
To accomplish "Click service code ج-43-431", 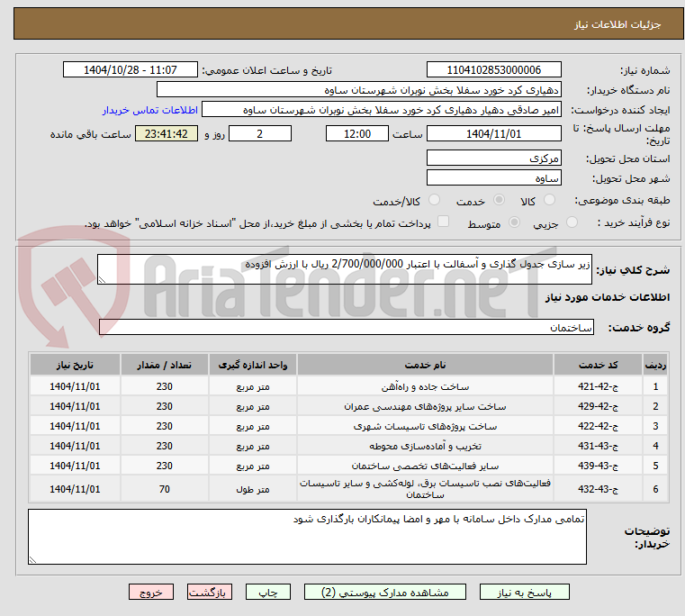I will coord(598,447).
